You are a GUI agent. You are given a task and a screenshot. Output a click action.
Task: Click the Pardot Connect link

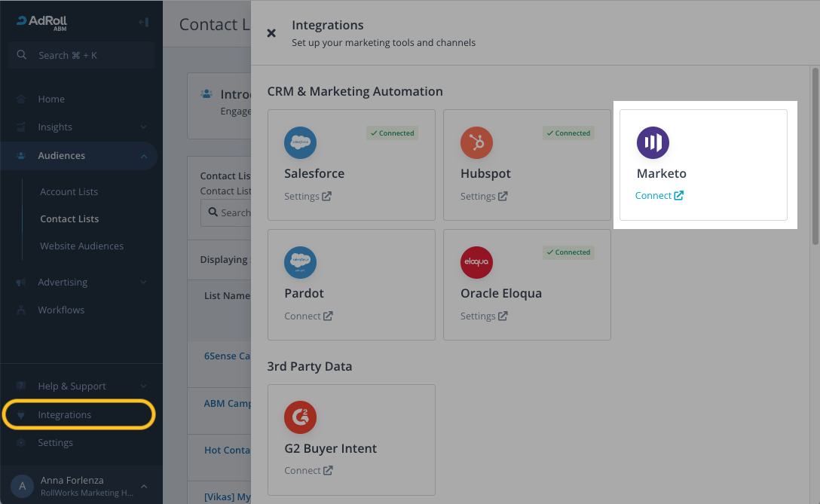point(307,316)
